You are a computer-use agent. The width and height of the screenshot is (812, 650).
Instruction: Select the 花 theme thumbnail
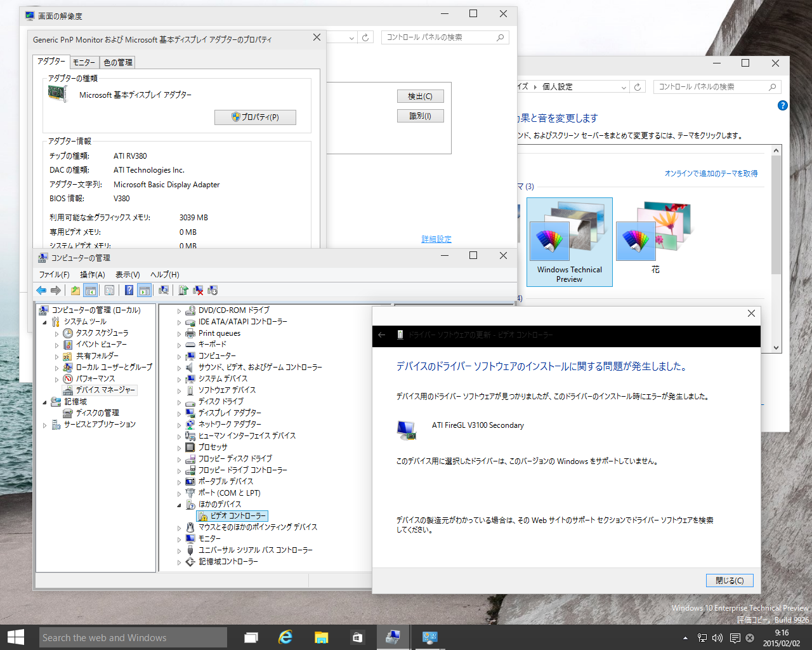pyautogui.click(x=655, y=238)
